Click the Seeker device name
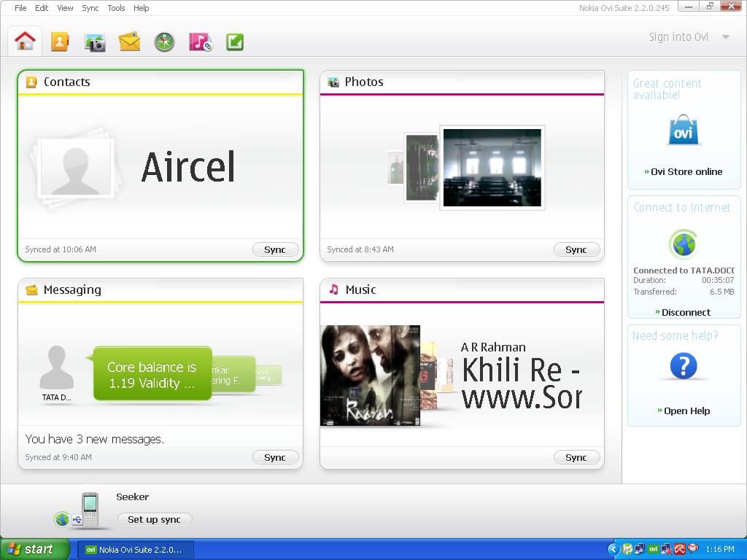This screenshot has width=747, height=560. coord(133,497)
